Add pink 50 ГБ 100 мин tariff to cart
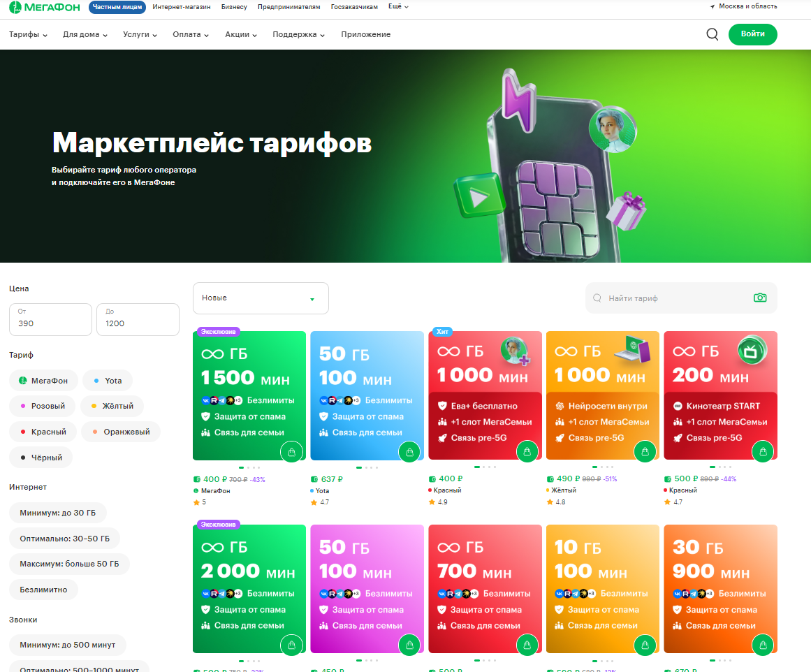This screenshot has width=811, height=672. point(409,645)
